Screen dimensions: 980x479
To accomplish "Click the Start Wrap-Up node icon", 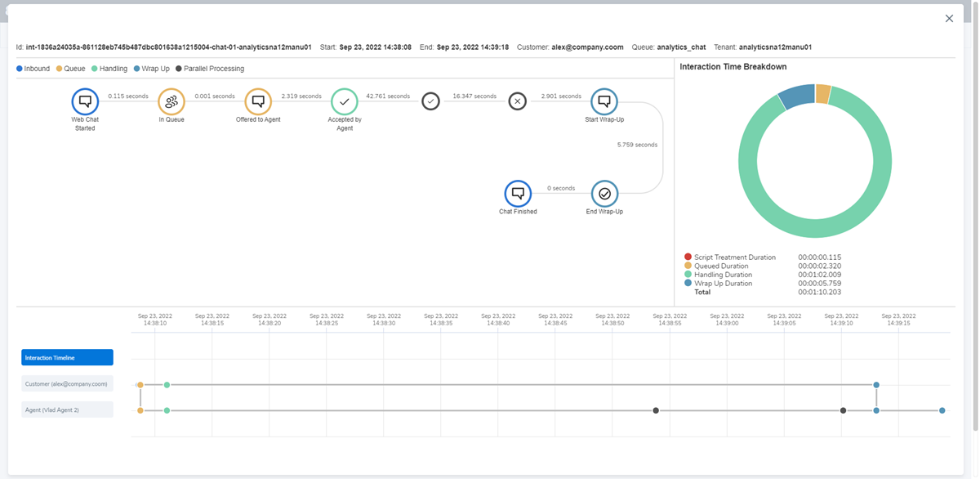I will [604, 101].
